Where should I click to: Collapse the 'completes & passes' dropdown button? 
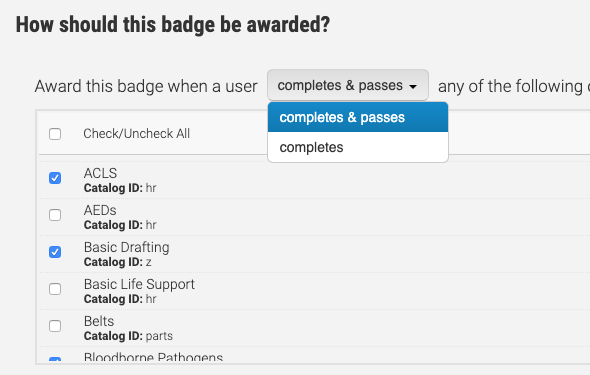[x=348, y=85]
